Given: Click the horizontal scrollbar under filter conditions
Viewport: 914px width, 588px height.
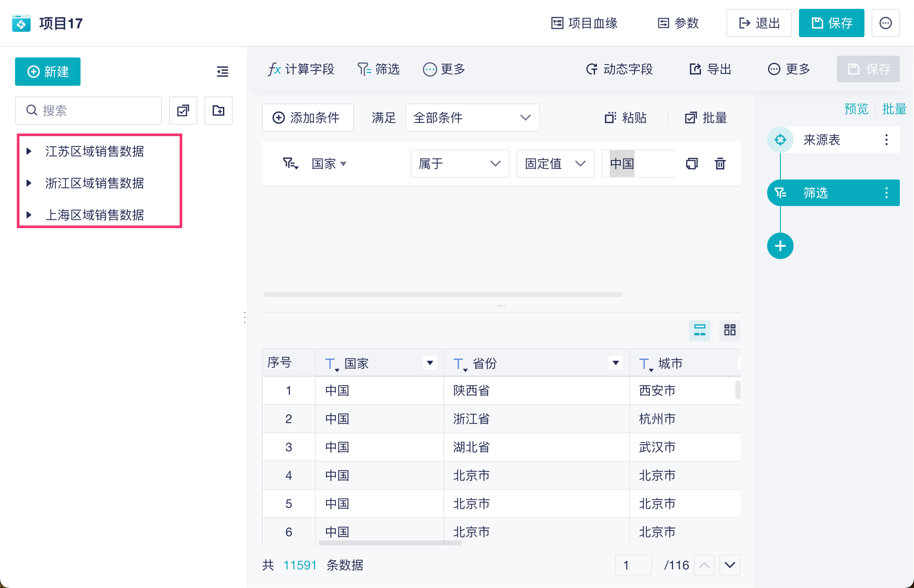Looking at the screenshot, I should [x=442, y=294].
